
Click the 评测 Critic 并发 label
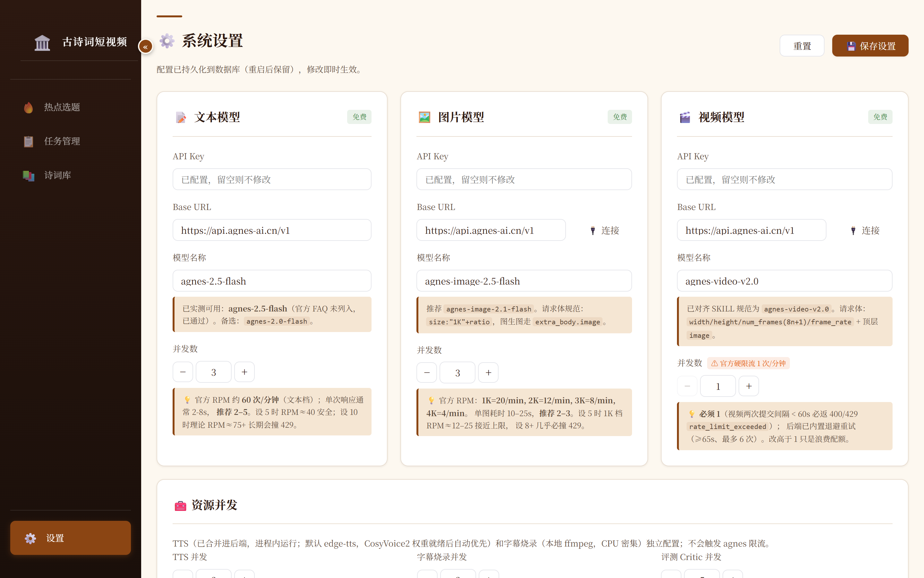[x=691, y=557]
